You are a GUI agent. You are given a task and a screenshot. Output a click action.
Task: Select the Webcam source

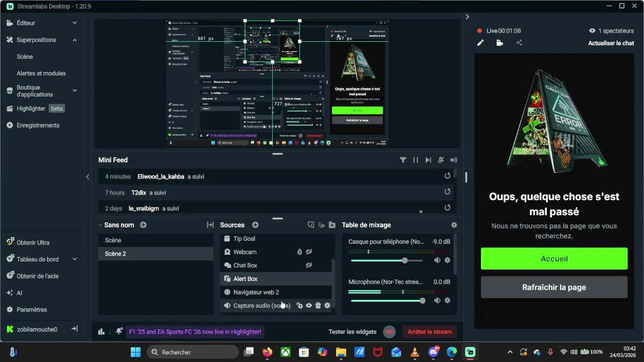pos(276,252)
